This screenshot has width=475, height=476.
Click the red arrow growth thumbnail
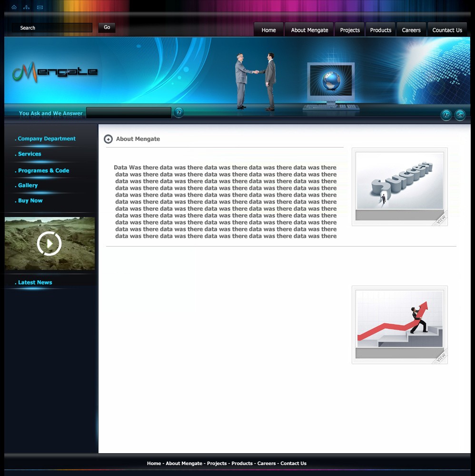pyautogui.click(x=400, y=319)
